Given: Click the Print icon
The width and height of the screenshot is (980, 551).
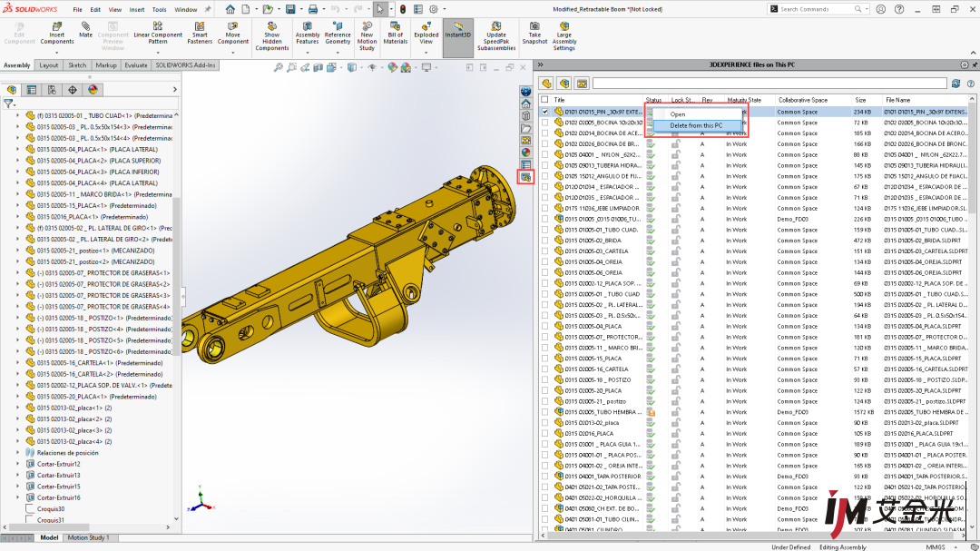Looking at the screenshot, I should [313, 9].
